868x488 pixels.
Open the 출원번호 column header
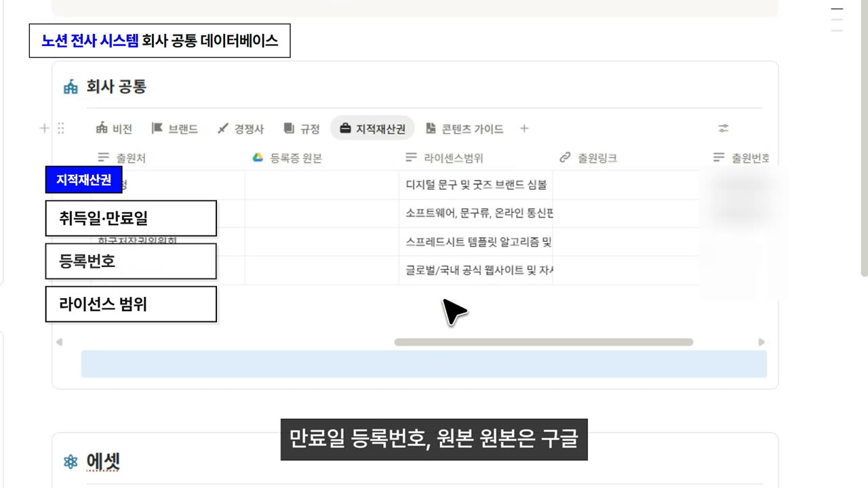click(x=742, y=158)
